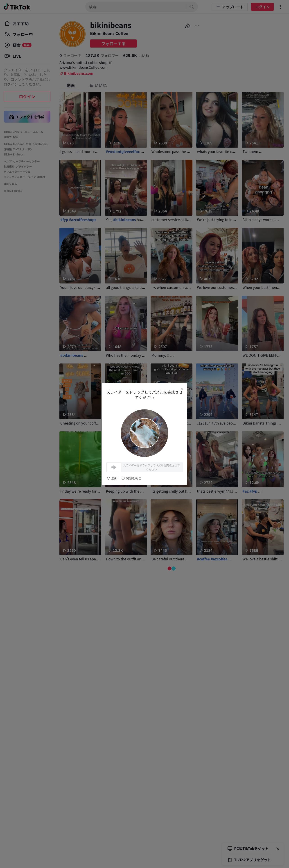Select the 動画 videos tab

point(71,86)
